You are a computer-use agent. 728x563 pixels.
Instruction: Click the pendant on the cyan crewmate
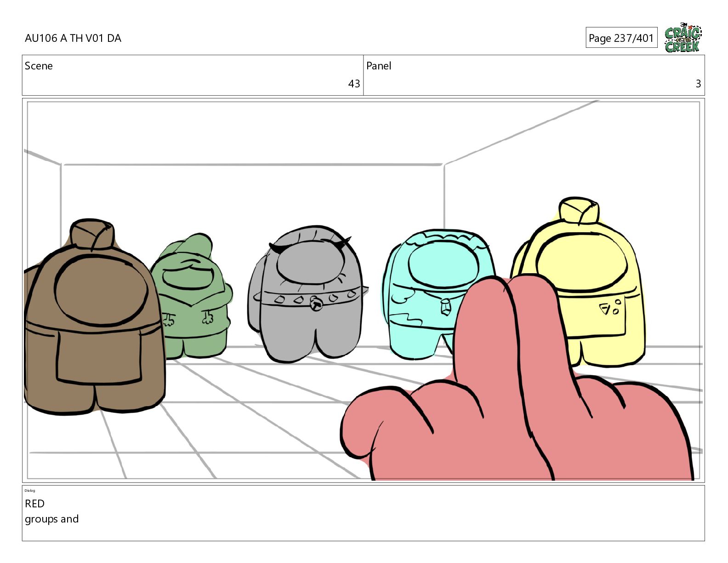coord(446,307)
